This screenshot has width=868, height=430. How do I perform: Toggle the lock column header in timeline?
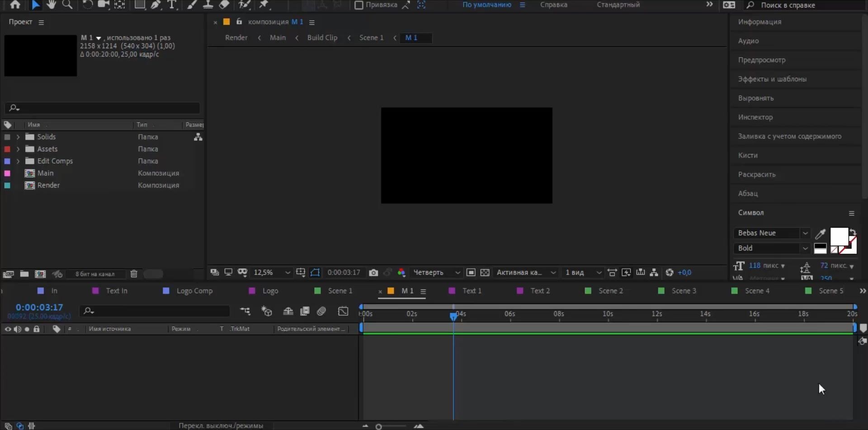[37, 329]
